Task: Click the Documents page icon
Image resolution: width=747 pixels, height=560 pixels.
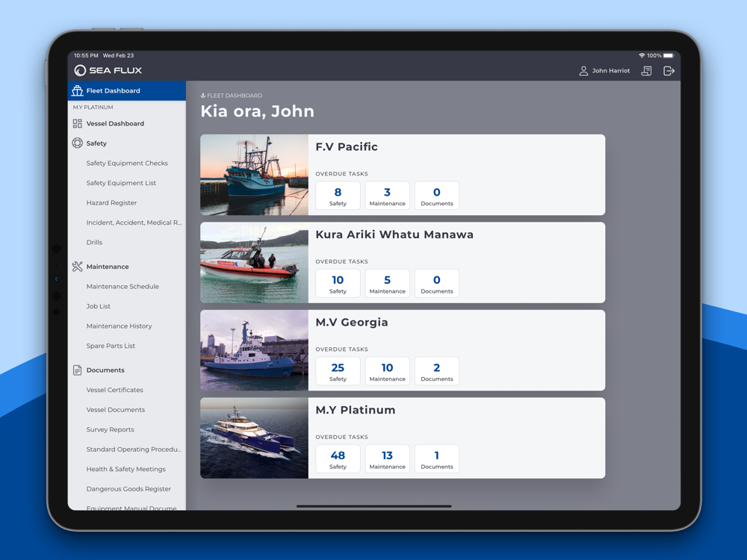Action: 77,370
